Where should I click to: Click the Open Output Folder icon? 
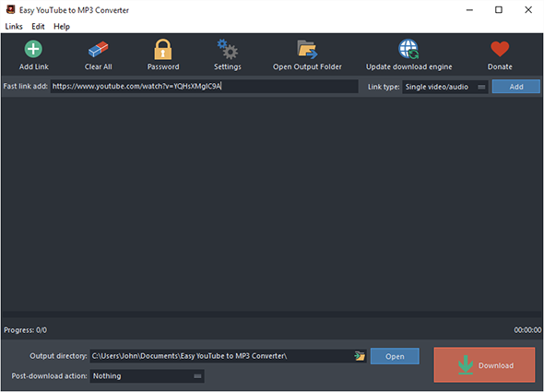pos(307,49)
